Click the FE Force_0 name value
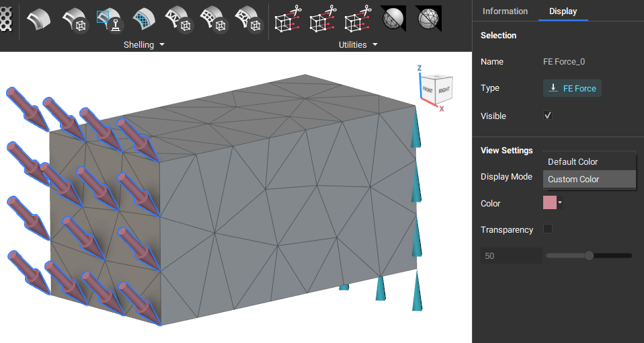Image resolution: width=644 pixels, height=343 pixels. (564, 62)
